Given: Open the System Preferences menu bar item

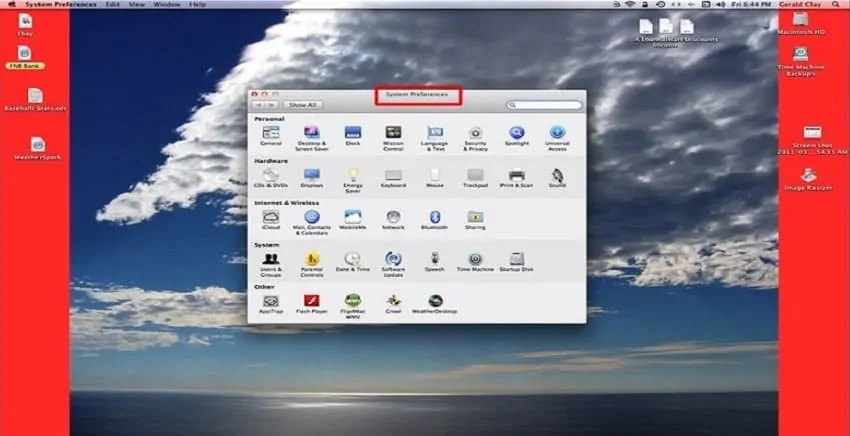Looking at the screenshot, I should (x=61, y=4).
